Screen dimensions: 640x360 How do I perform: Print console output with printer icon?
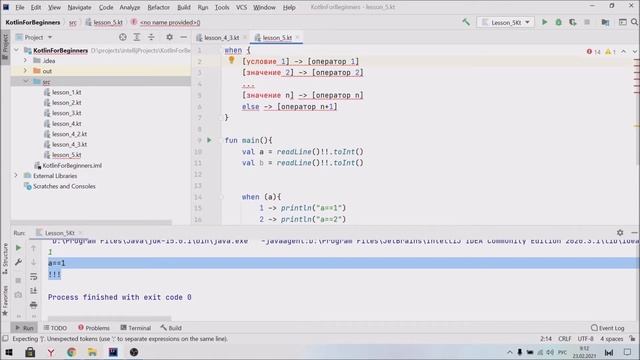point(33,304)
